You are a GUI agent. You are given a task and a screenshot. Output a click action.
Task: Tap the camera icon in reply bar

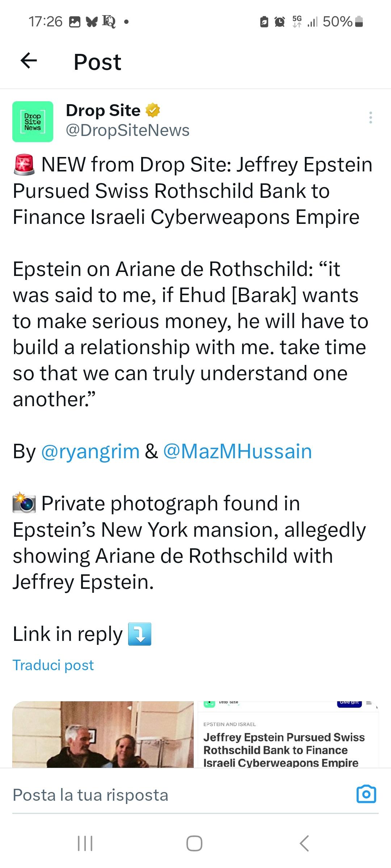366,794
